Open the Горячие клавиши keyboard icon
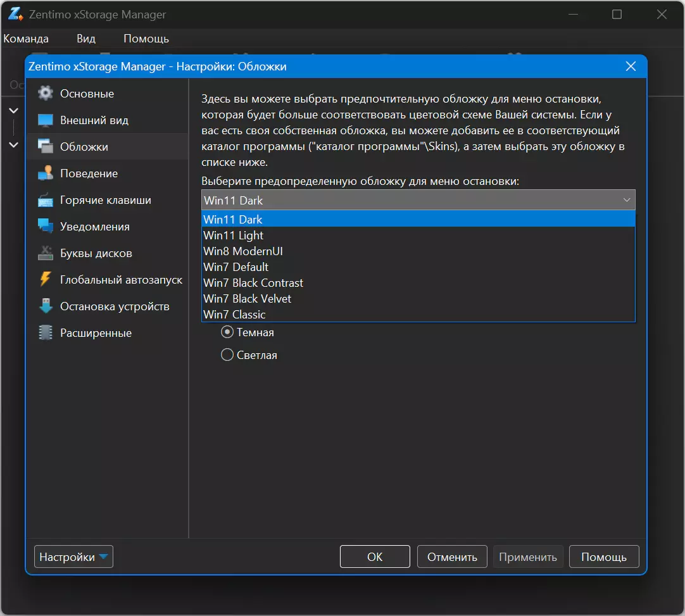This screenshot has width=685, height=616. [46, 200]
